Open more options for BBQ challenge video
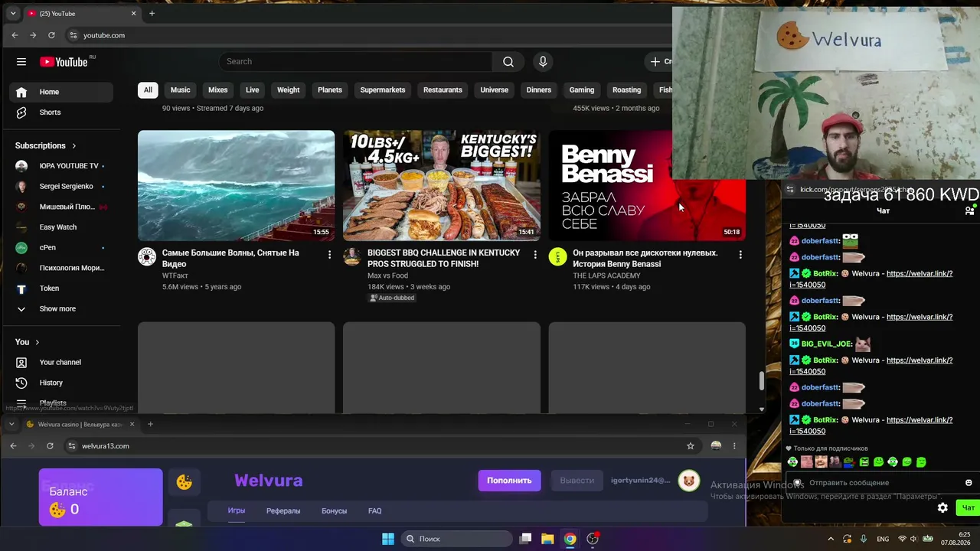The width and height of the screenshot is (980, 551). pyautogui.click(x=535, y=254)
